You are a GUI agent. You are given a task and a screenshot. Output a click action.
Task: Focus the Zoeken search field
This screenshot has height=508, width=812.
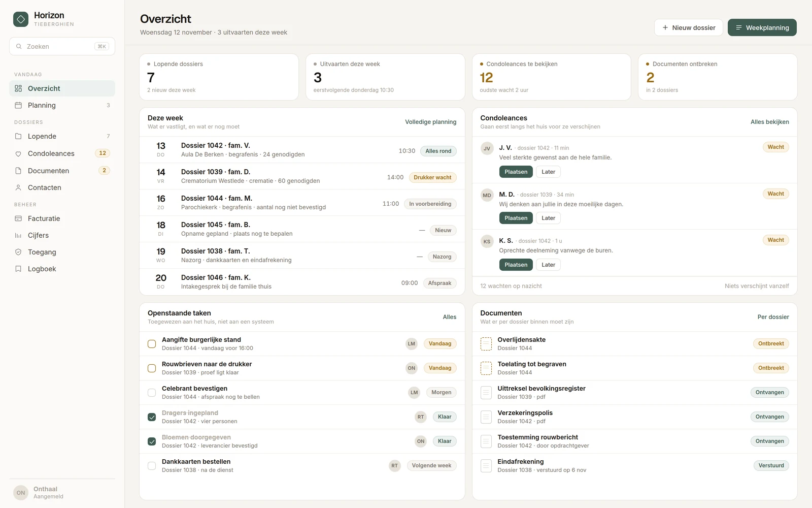62,46
